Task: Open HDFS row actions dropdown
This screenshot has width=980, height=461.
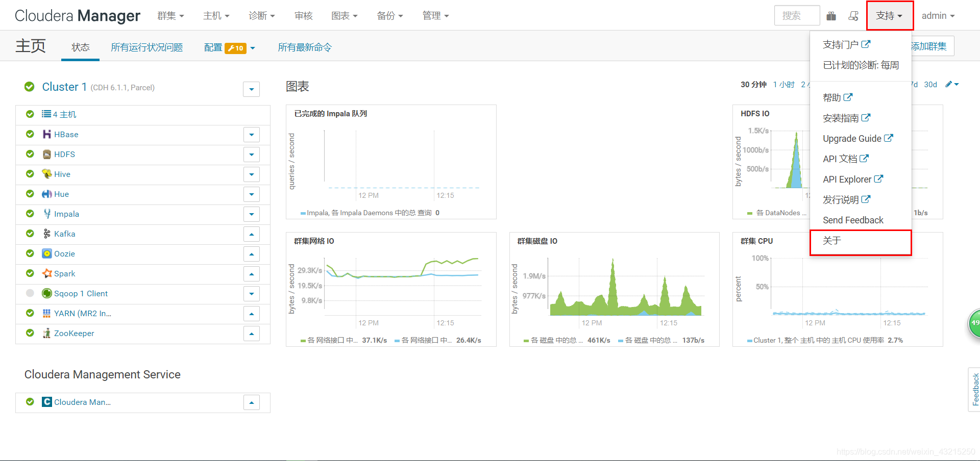Action: coord(251,155)
